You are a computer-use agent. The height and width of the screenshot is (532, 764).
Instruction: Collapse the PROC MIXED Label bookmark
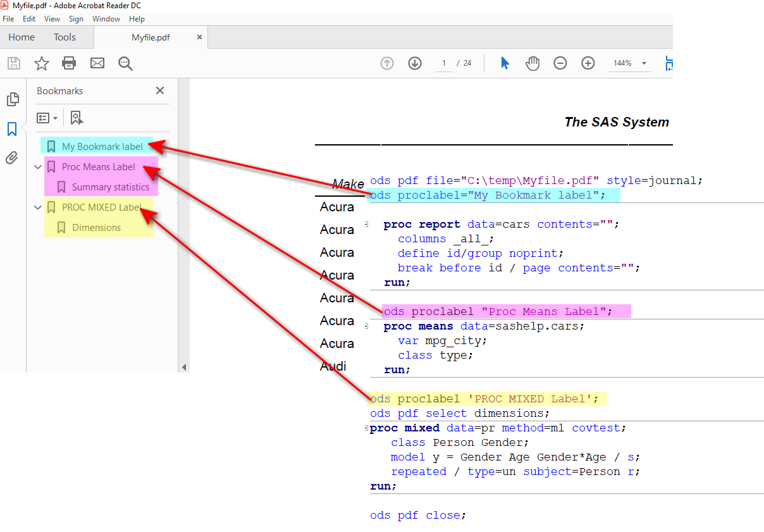coord(37,207)
